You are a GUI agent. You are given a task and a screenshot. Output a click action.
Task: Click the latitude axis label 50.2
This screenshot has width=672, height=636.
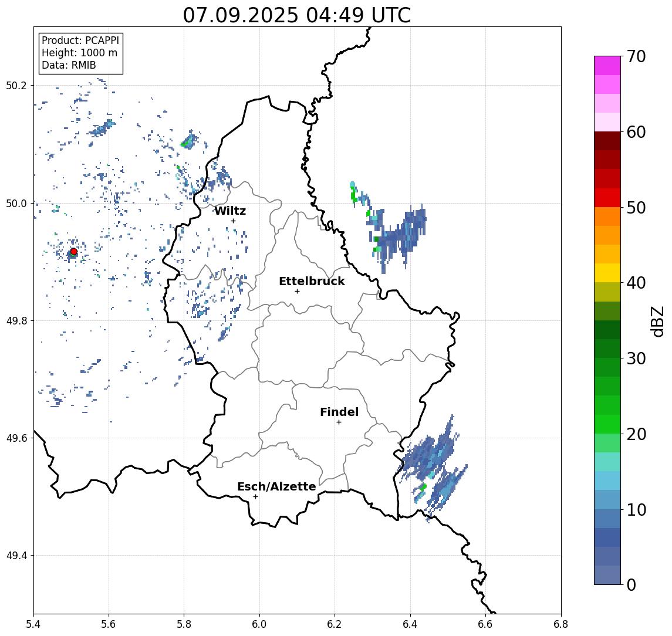16,85
